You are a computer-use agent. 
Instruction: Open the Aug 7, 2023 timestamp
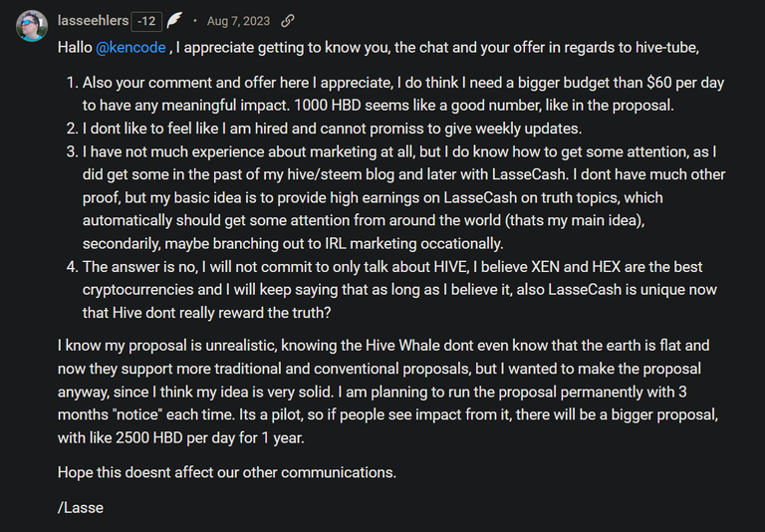click(238, 21)
